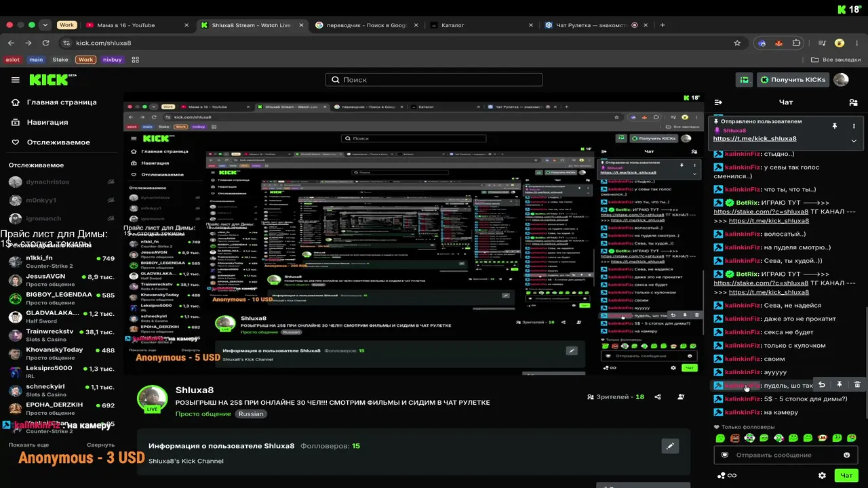Screen dimensions: 868x488
Task: Click the Отправить сообщение chat input
Action: pyautogui.click(x=785, y=455)
